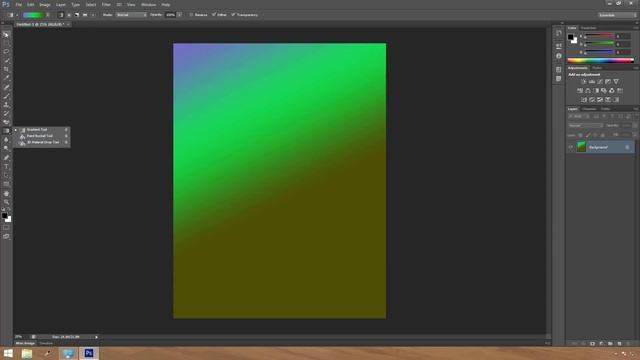Screen dimensions: 640x360
Task: Toggle the Dither checkbox
Action: coord(214,15)
